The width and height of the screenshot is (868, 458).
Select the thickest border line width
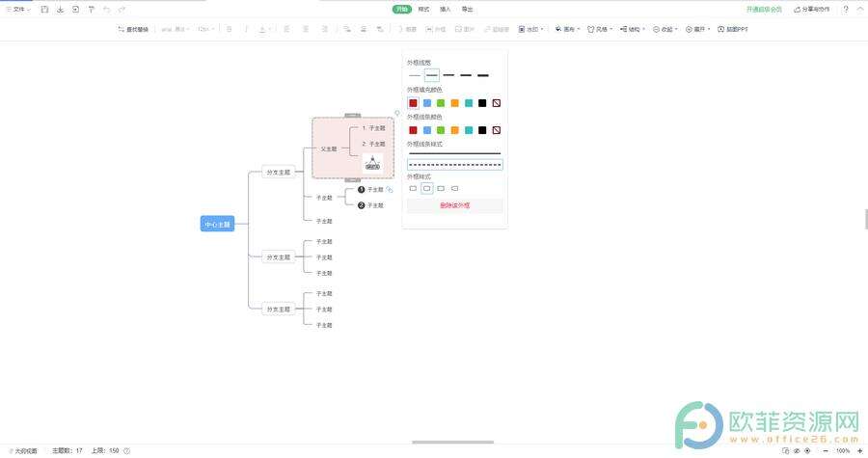[483, 75]
